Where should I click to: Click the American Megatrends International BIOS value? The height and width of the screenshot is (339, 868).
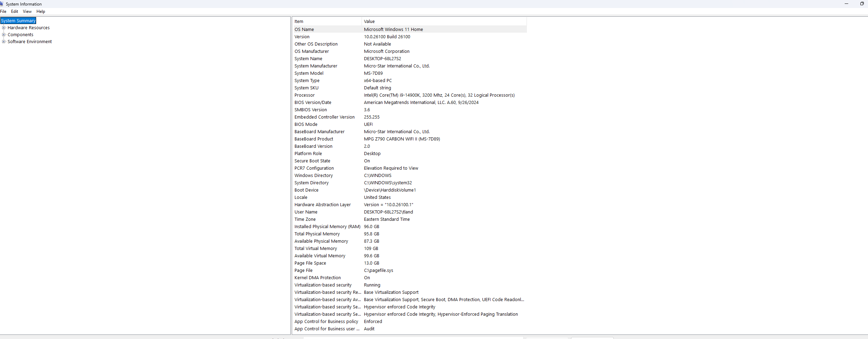coord(421,103)
